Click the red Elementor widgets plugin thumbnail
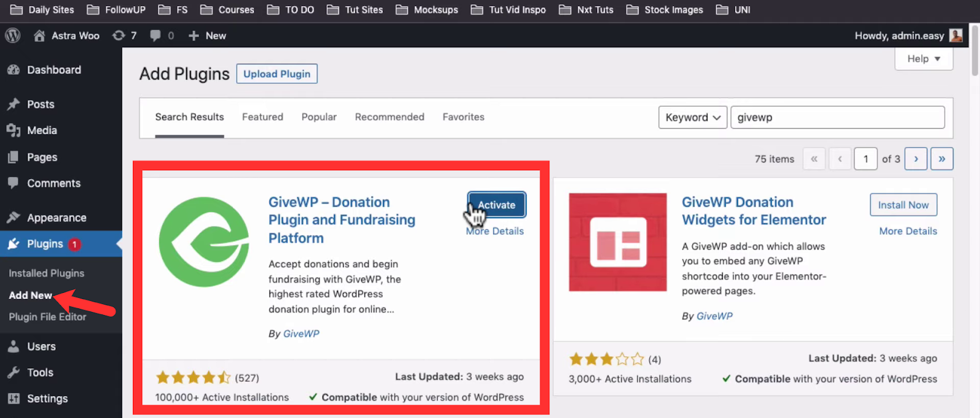The image size is (980, 418). pos(617,242)
